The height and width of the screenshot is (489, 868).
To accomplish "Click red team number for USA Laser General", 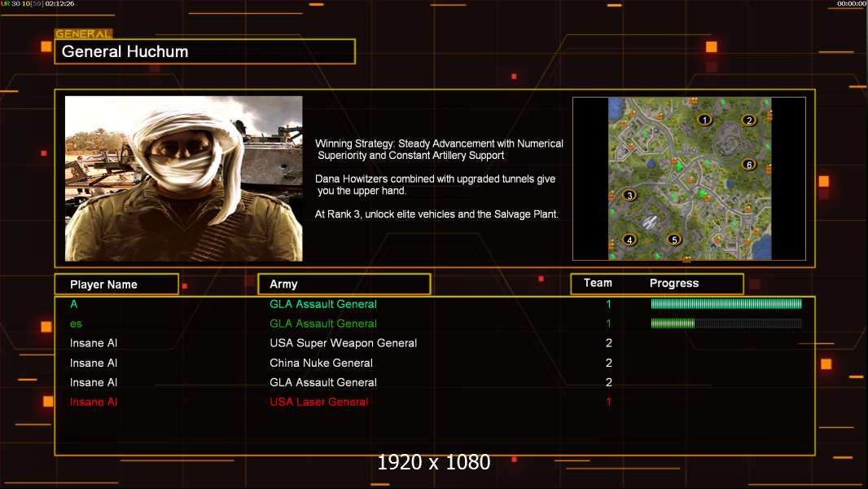I will [x=608, y=402].
